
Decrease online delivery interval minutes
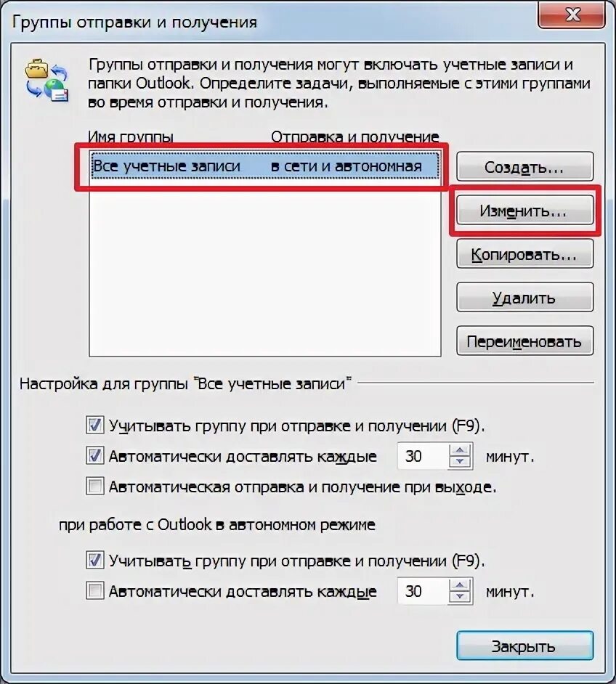460,462
